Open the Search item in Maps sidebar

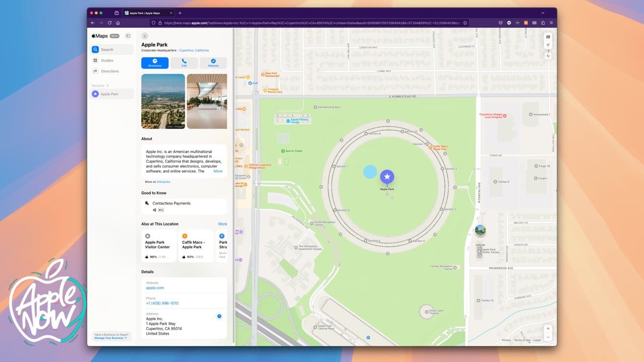(112, 50)
